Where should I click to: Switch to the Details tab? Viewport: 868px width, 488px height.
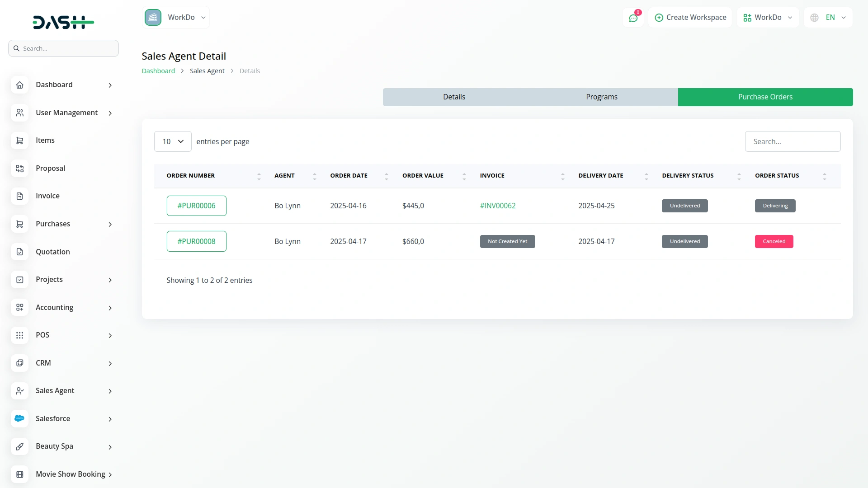pyautogui.click(x=454, y=97)
